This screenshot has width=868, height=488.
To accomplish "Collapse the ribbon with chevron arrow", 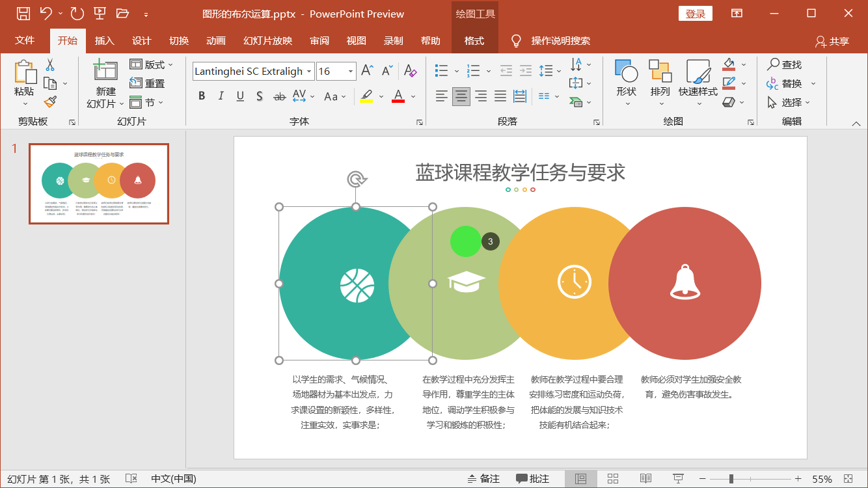I will 856,123.
